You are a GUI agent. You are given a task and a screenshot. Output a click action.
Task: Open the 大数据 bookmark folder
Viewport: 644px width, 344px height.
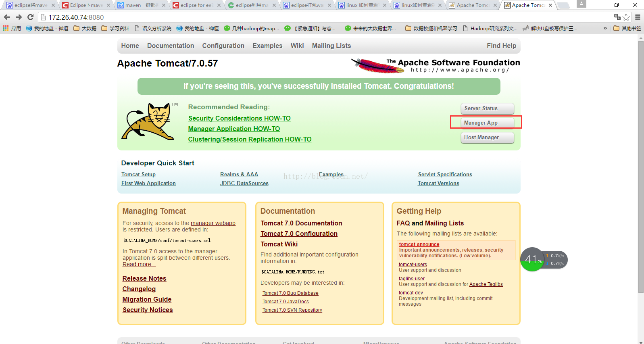pyautogui.click(x=85, y=28)
